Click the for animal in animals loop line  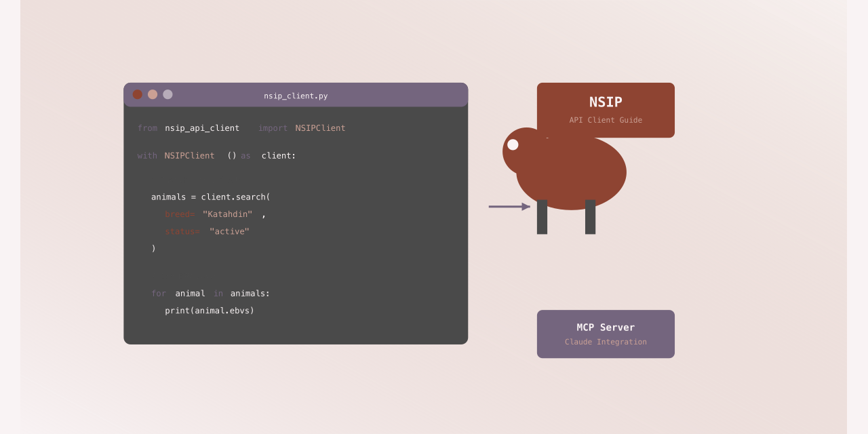coord(210,293)
